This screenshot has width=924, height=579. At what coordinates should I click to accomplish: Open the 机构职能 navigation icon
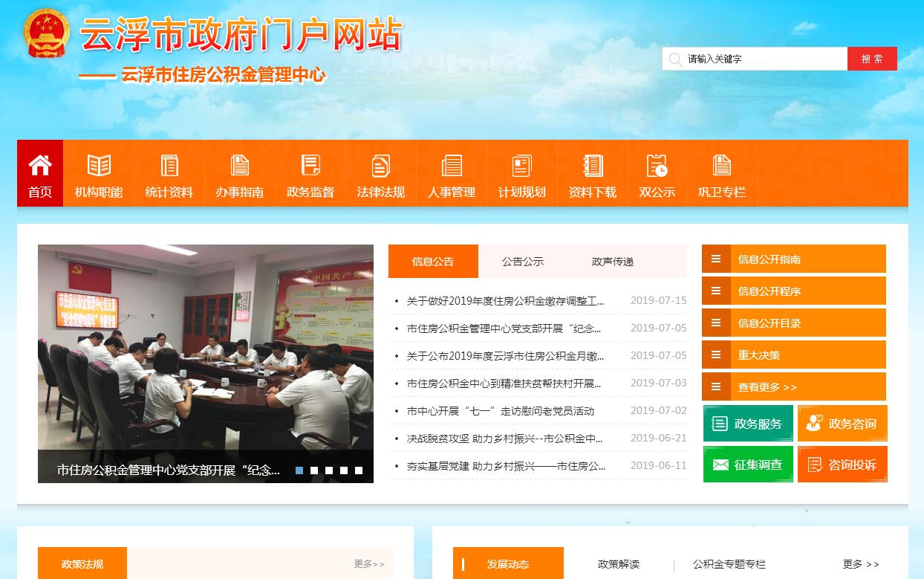(99, 165)
